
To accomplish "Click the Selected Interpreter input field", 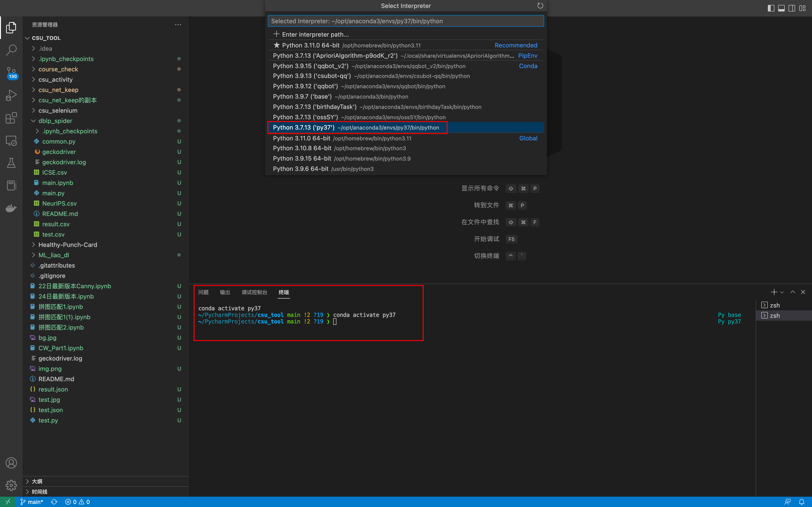I will point(406,21).
